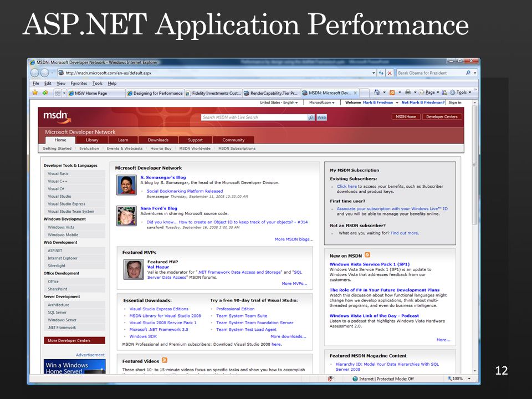Click the Search MSDN with Live Search field
This screenshot has height=399, width=532.
pos(254,117)
